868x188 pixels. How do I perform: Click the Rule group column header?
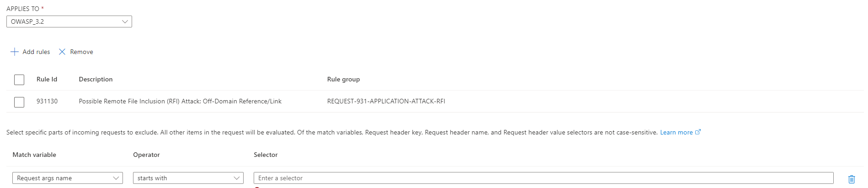coord(343,79)
